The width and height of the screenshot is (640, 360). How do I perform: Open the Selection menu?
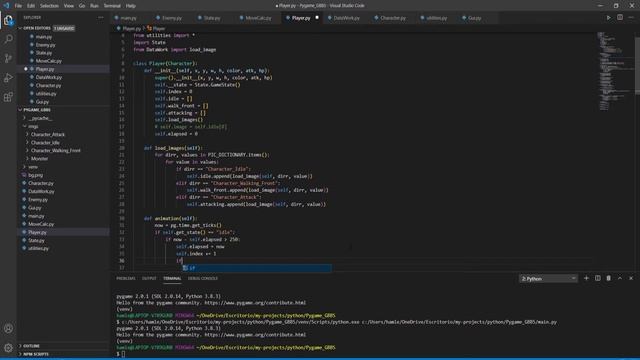(49, 6)
